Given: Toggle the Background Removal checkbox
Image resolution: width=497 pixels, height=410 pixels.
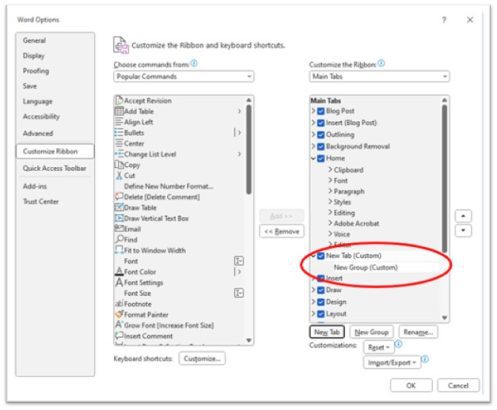Looking at the screenshot, I should click(x=321, y=147).
